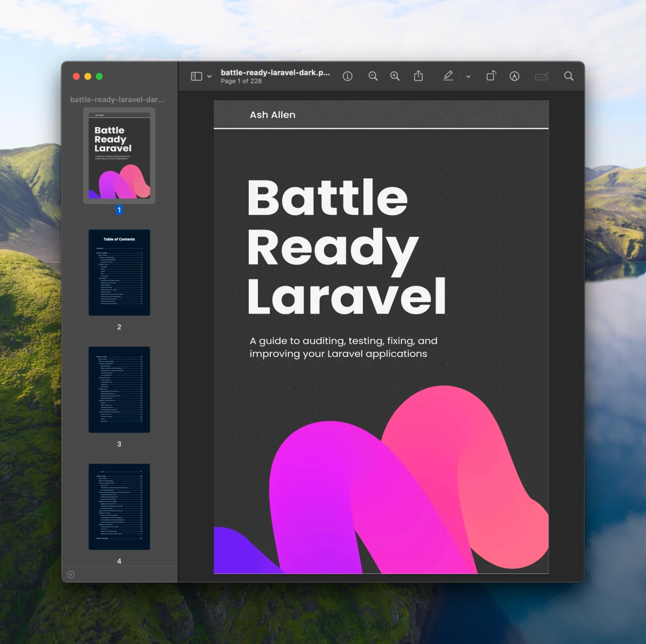Click the sidebar file name battle-ready-laravel-dar…
Viewport: 646px width, 644px height.
tap(117, 100)
